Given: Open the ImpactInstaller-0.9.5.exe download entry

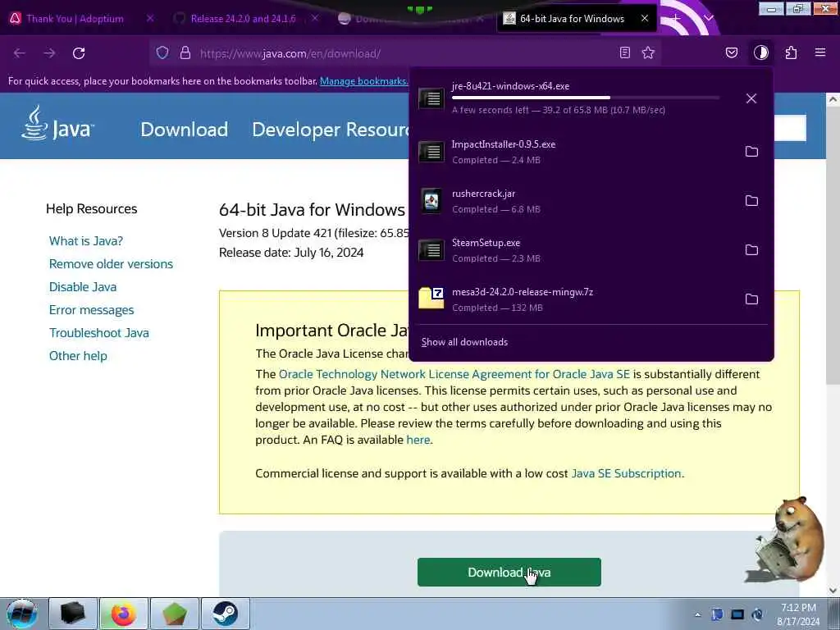Looking at the screenshot, I should tap(574, 152).
